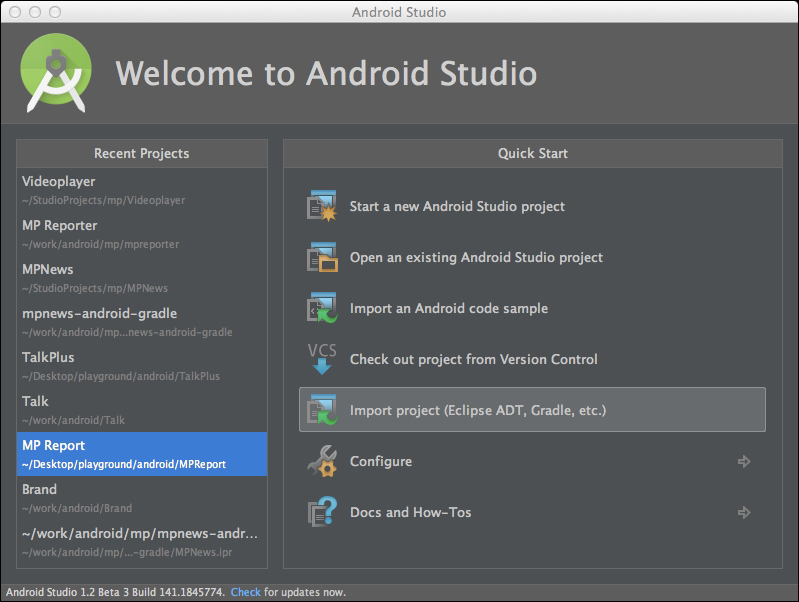
Task: Open the Configure option label
Action: (x=381, y=461)
